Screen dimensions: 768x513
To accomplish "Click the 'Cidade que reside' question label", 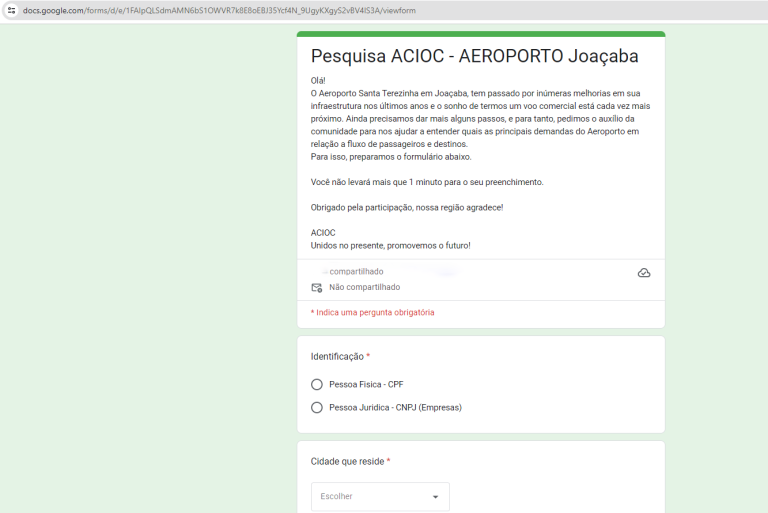I will click(347, 462).
